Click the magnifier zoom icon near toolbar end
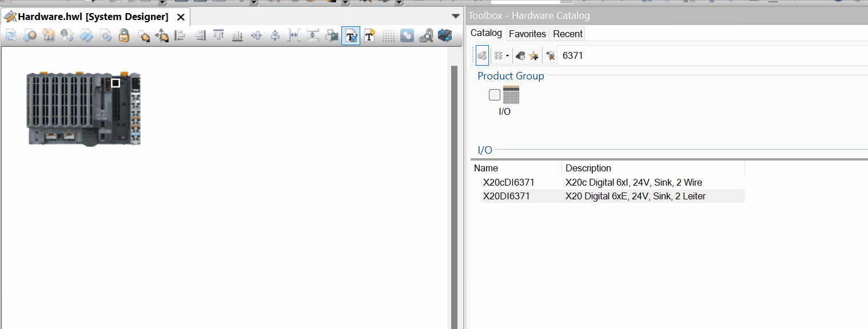The height and width of the screenshot is (329, 868). [426, 36]
